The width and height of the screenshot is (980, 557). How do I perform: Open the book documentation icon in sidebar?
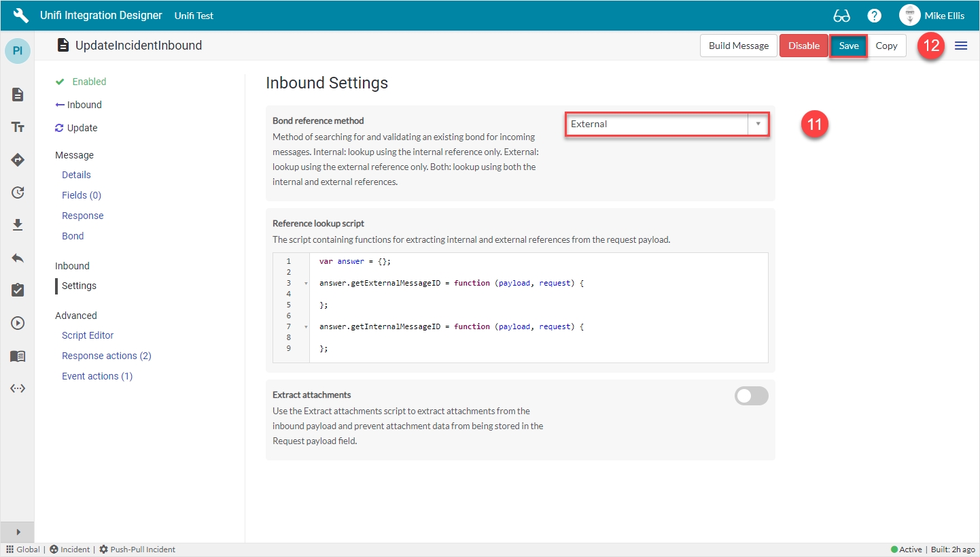(18, 356)
